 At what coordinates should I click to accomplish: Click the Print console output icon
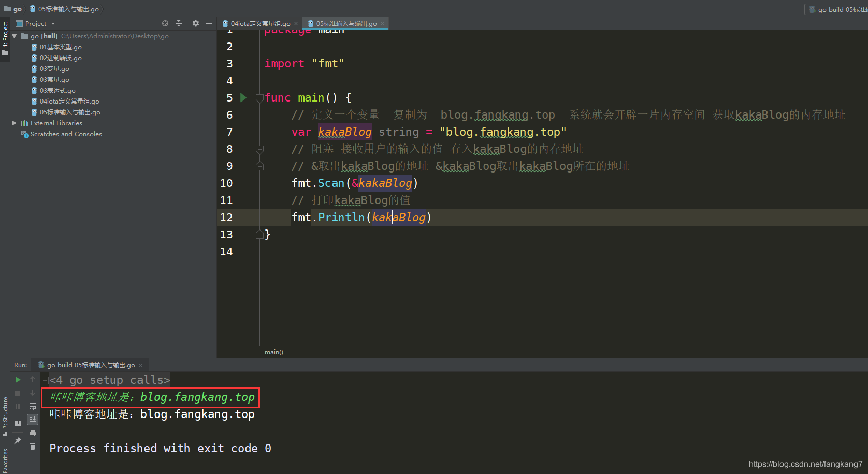click(33, 433)
